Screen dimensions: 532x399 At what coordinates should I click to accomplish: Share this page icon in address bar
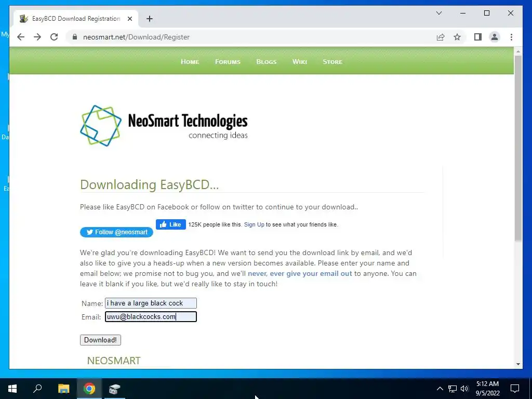tap(441, 37)
